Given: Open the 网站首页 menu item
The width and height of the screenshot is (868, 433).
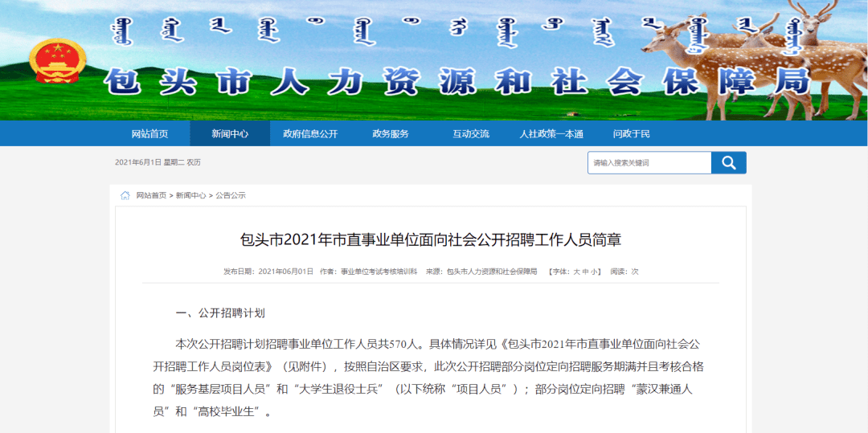Looking at the screenshot, I should (149, 134).
